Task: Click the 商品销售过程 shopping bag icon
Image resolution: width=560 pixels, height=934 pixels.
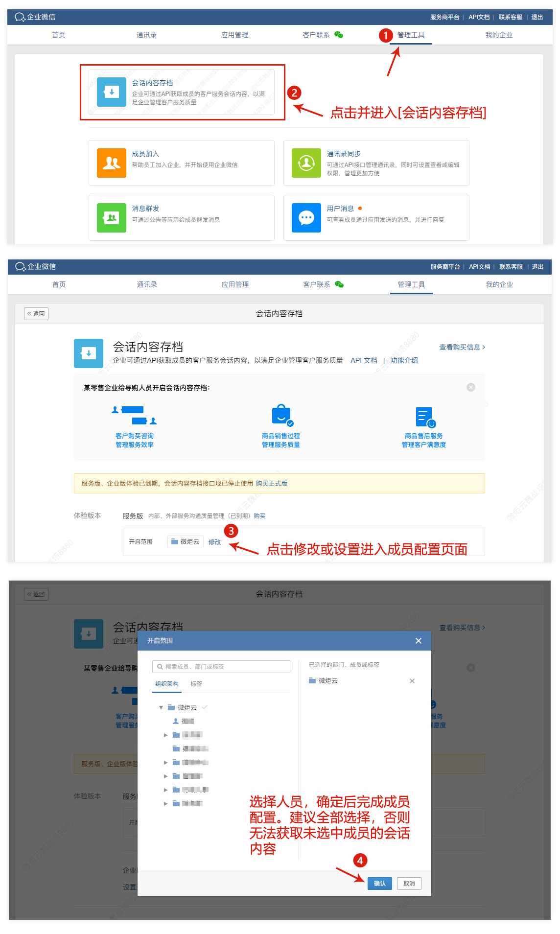Action: [x=282, y=416]
